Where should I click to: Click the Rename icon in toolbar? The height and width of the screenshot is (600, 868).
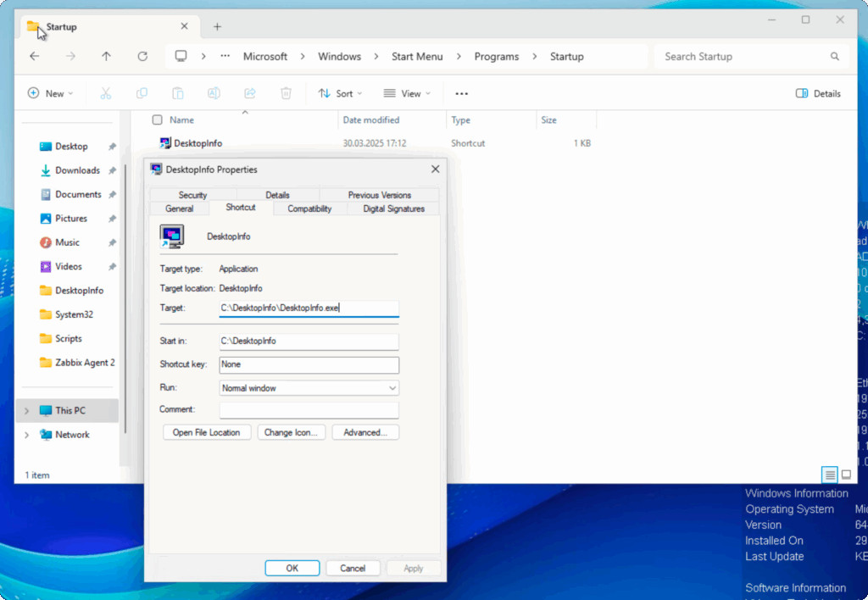[x=214, y=93]
